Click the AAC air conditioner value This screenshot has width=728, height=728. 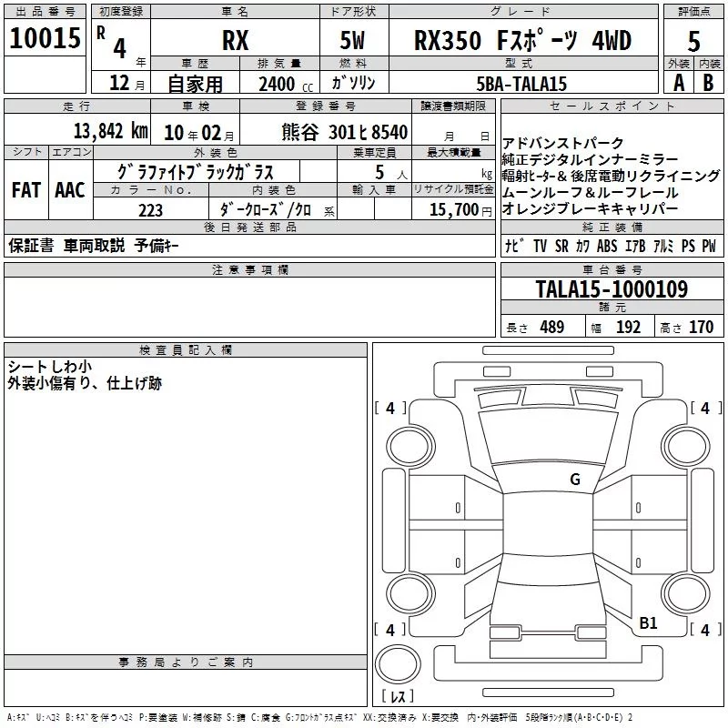70,190
